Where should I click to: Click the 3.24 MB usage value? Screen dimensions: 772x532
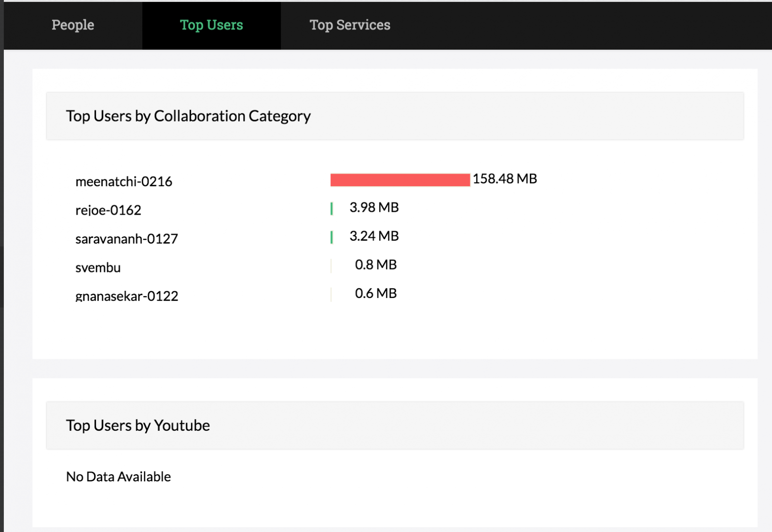(374, 236)
